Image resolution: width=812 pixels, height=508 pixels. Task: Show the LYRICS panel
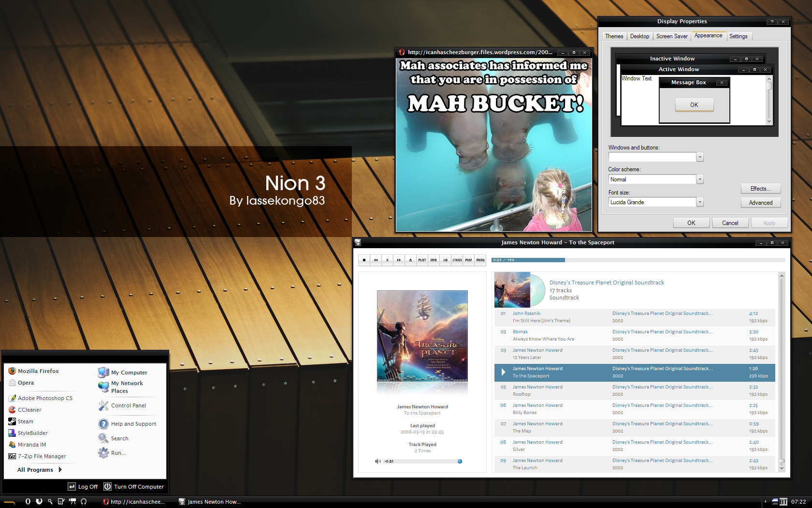pyautogui.click(x=457, y=260)
